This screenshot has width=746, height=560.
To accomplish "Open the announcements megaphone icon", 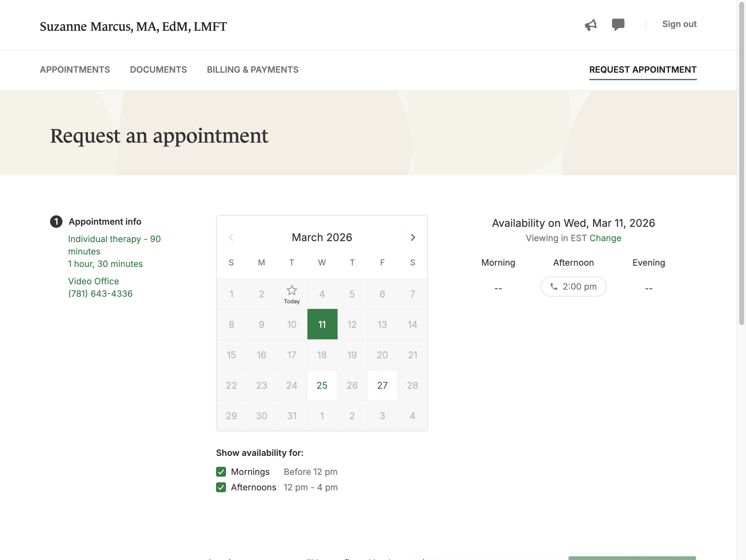I will click(591, 25).
